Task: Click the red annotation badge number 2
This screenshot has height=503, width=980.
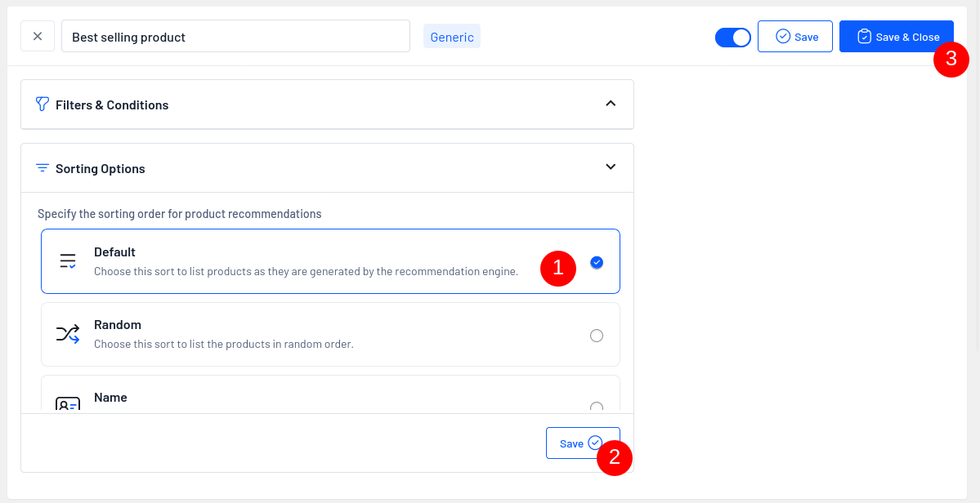Action: tap(615, 457)
